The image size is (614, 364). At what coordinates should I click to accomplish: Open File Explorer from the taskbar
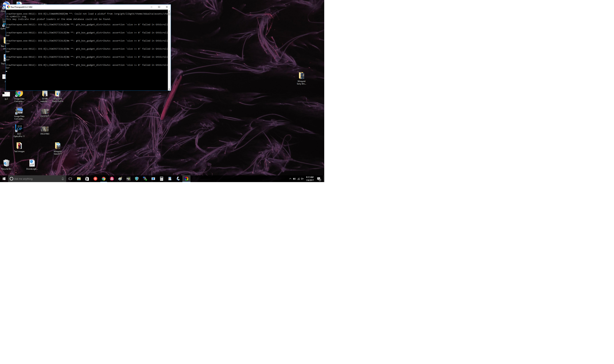pyautogui.click(x=79, y=179)
